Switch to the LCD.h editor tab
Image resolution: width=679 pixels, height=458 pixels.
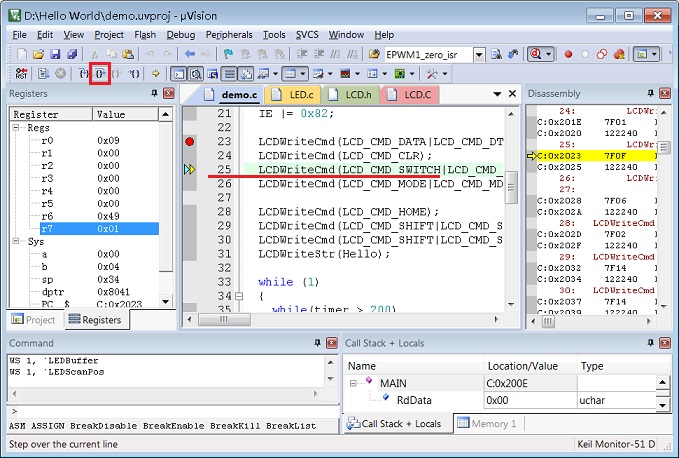[x=359, y=95]
